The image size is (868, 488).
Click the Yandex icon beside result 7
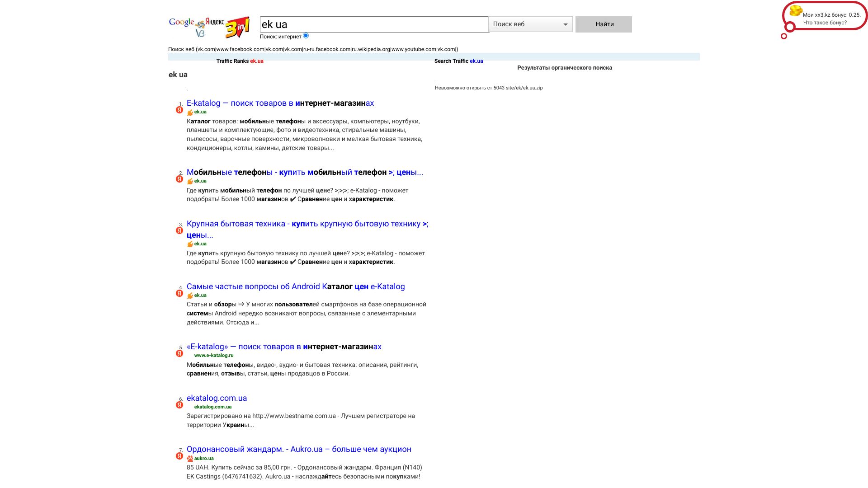pos(179,456)
